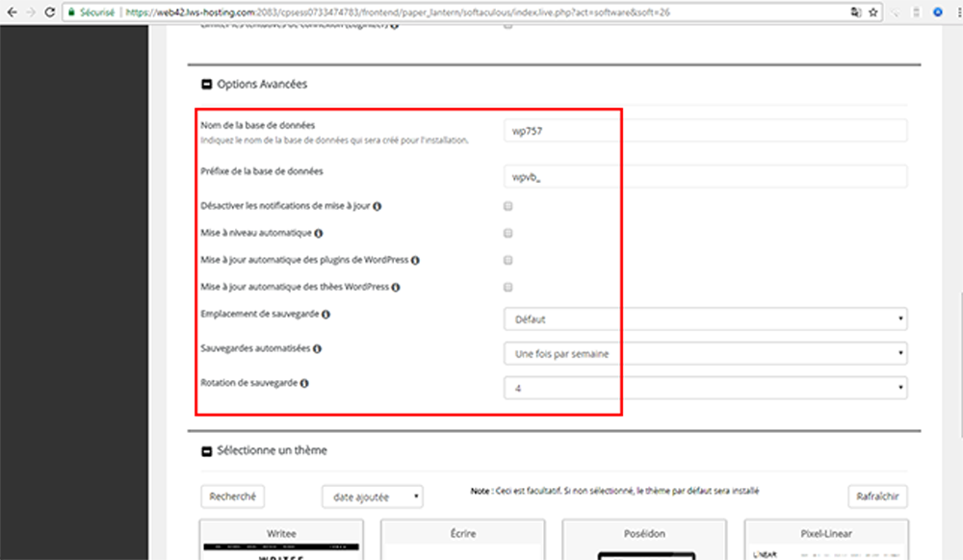
Task: Collapse Options Avancées with its minus icon
Action: pyautogui.click(x=207, y=84)
